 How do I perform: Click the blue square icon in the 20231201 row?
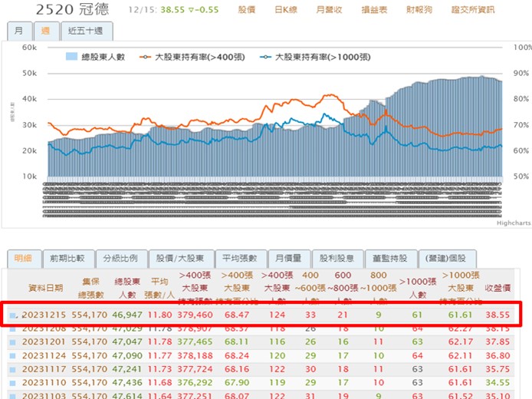[x=12, y=342]
